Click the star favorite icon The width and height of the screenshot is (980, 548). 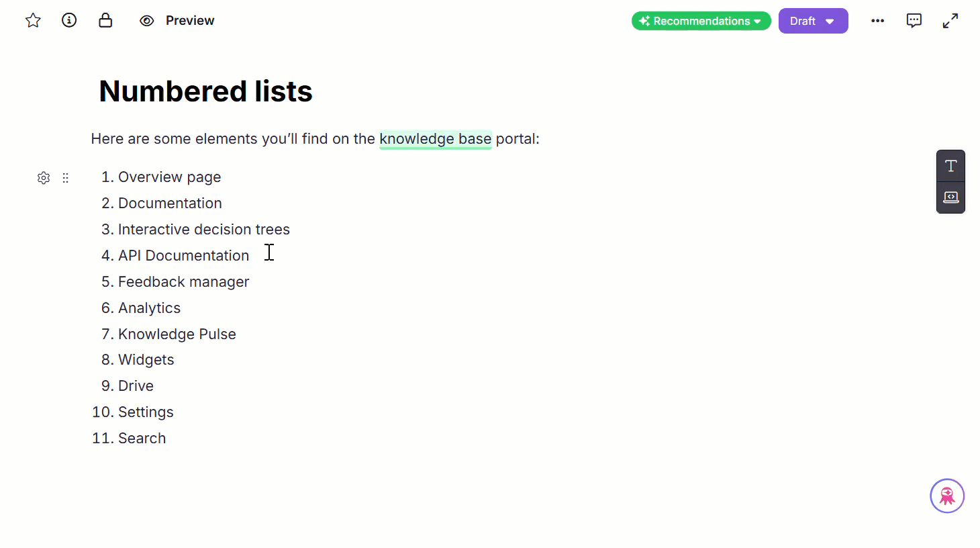tap(33, 21)
